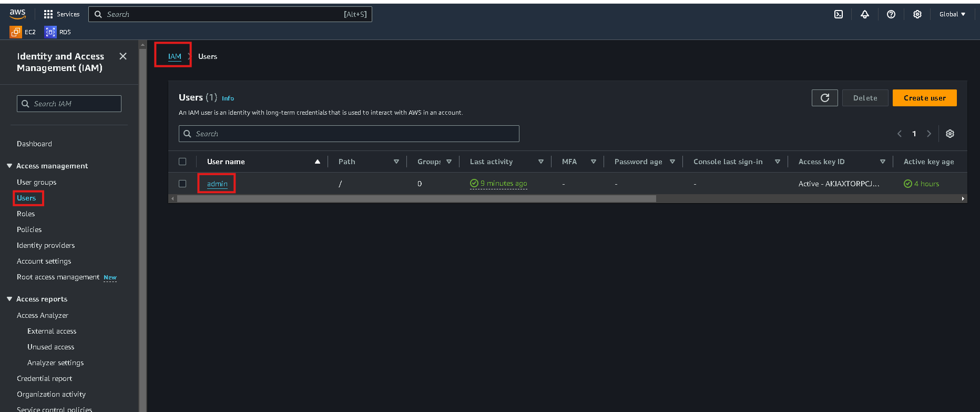The image size is (980, 412).
Task: Open Identity providers in the sidebar
Action: (x=46, y=245)
